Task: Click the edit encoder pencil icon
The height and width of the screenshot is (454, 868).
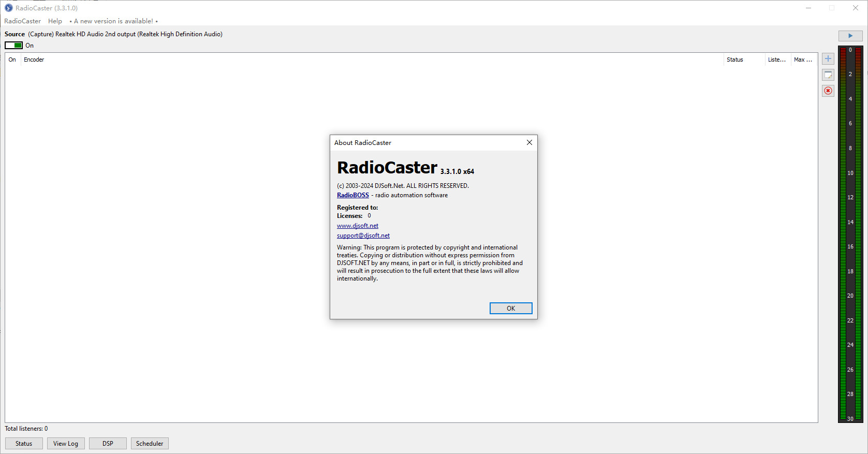Action: pos(828,75)
